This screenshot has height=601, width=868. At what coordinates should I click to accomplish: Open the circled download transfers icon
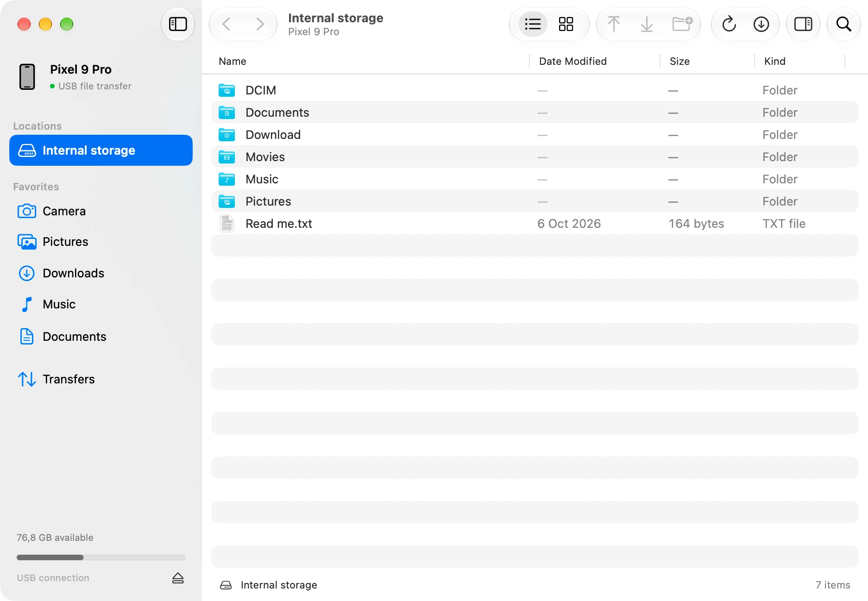pos(761,24)
